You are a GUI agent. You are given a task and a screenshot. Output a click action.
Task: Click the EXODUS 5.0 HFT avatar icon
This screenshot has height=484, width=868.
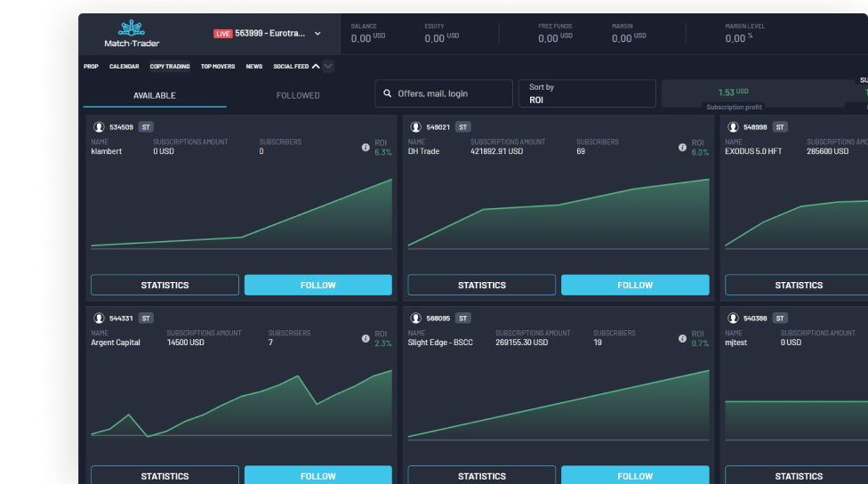[733, 127]
